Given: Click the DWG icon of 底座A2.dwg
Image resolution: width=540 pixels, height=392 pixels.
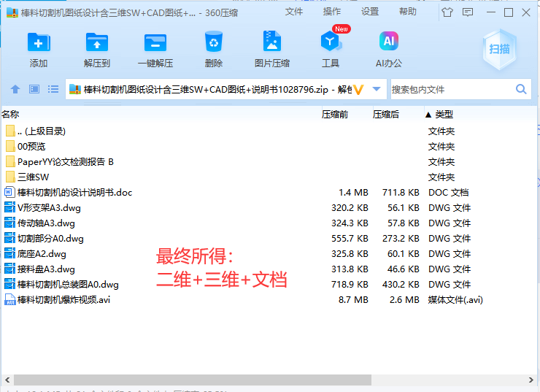Looking at the screenshot, I should 9,254.
